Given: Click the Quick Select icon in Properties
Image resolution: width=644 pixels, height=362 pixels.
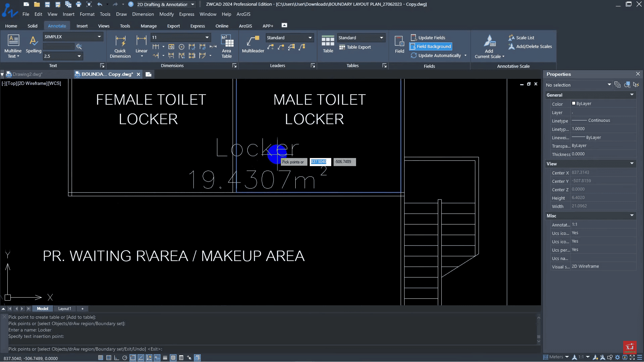Looking at the screenshot, I should (636, 85).
